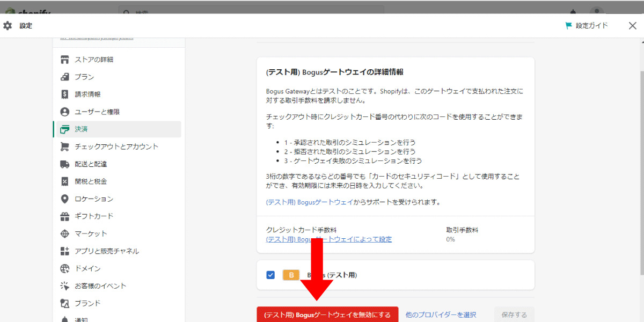Click the brand icon in sidebar

click(65, 303)
